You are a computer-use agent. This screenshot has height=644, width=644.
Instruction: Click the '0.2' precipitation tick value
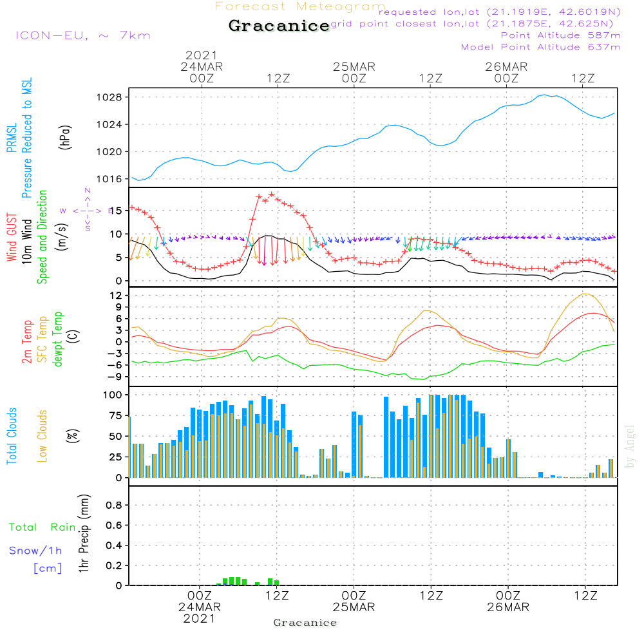click(x=114, y=565)
